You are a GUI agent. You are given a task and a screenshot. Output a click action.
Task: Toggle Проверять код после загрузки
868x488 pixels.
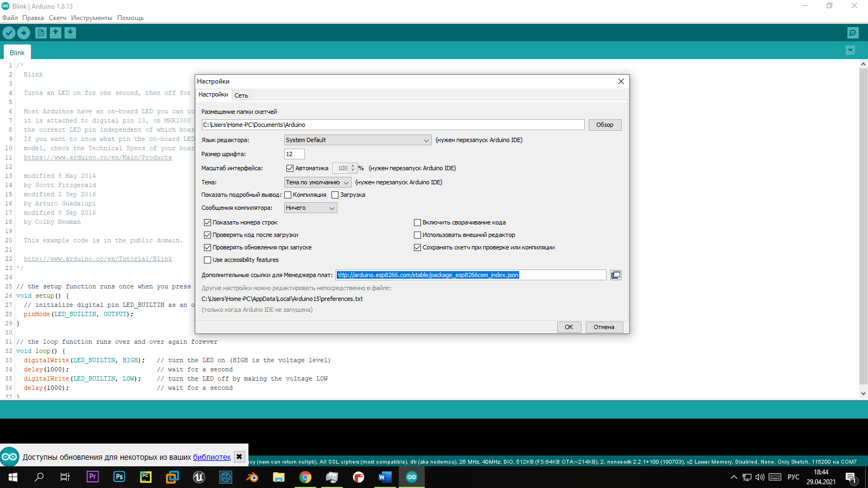(x=207, y=235)
